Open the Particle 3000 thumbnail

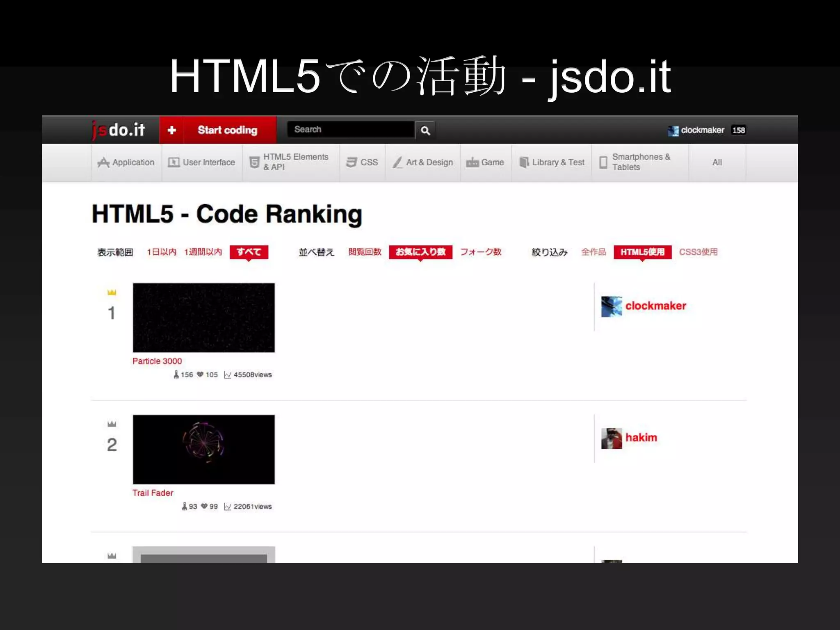point(204,317)
